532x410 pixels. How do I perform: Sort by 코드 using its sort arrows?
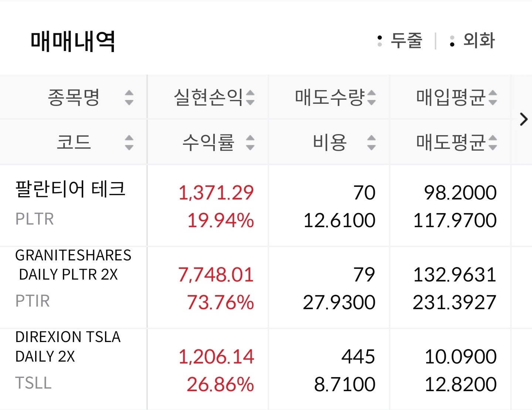coord(129,143)
